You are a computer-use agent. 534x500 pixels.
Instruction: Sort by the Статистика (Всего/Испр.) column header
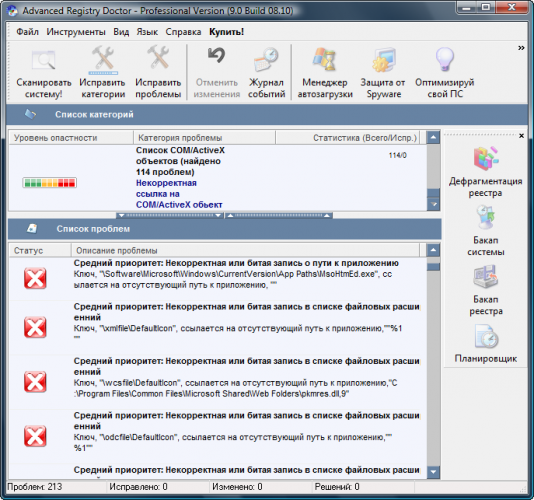[x=348, y=138]
